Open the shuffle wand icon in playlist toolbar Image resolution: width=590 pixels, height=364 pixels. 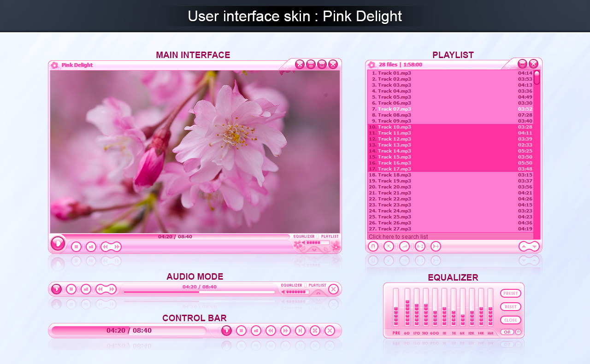[389, 246]
